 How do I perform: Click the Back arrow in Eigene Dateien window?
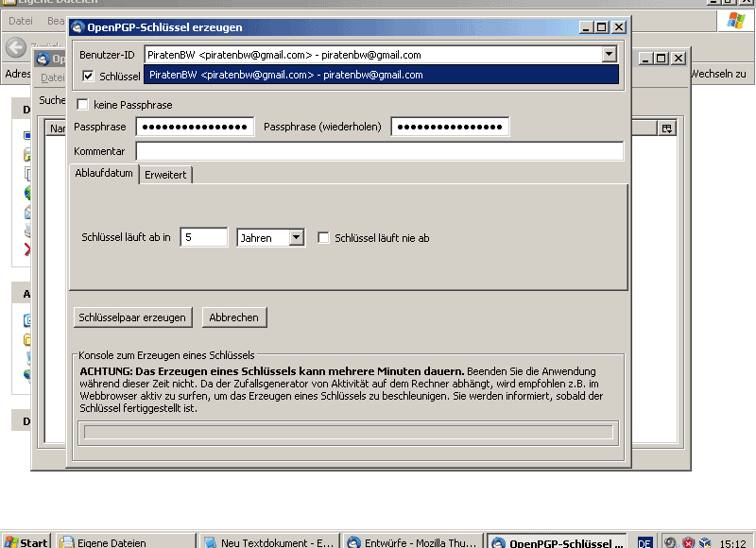(x=16, y=47)
